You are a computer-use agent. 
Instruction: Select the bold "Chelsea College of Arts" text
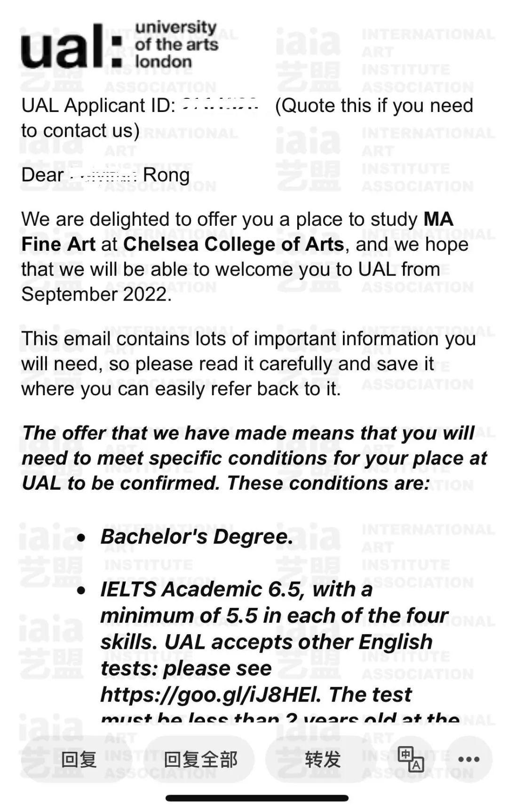233,244
